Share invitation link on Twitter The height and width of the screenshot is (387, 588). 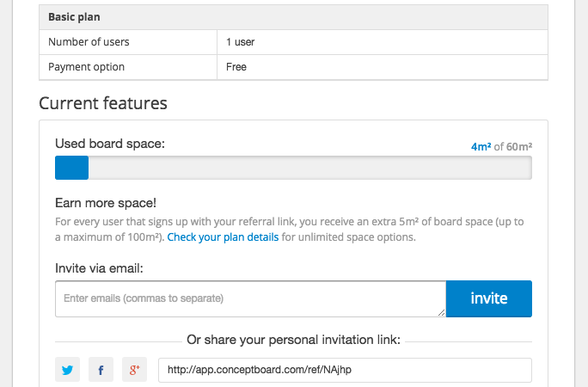68,370
